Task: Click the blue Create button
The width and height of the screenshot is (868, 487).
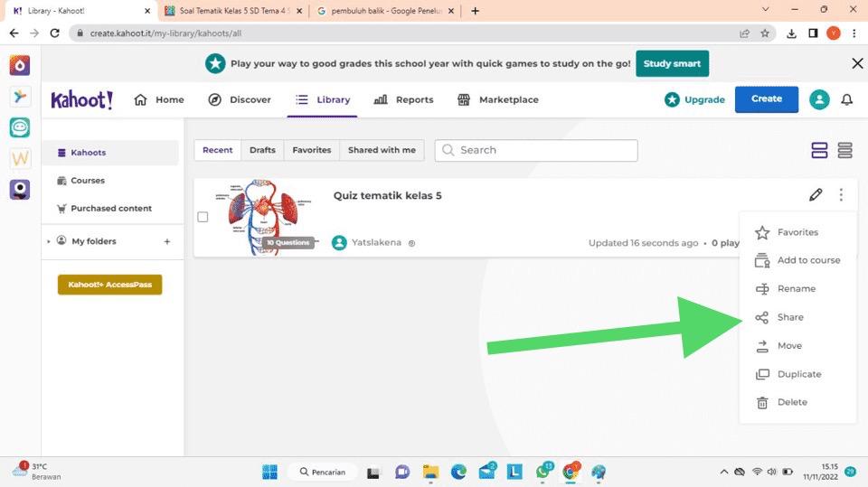Action: click(766, 99)
